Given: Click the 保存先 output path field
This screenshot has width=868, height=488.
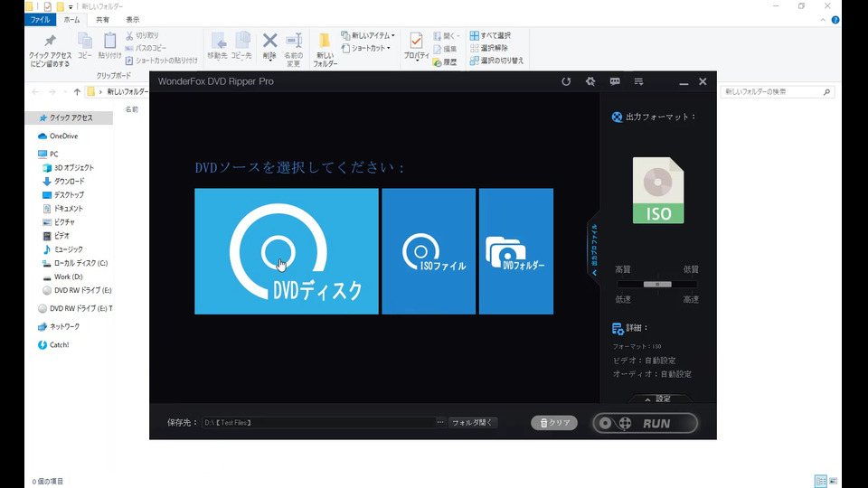Looking at the screenshot, I should pyautogui.click(x=316, y=422).
